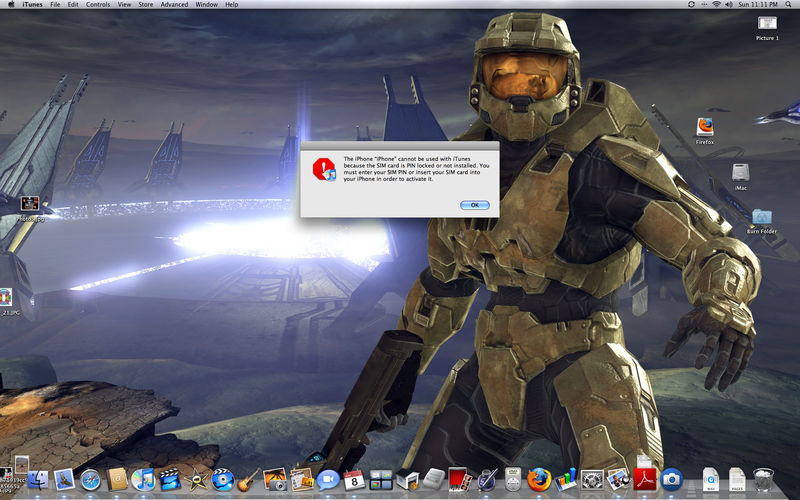Open Address Book in the Dock
This screenshot has width=800, height=500.
tap(117, 480)
